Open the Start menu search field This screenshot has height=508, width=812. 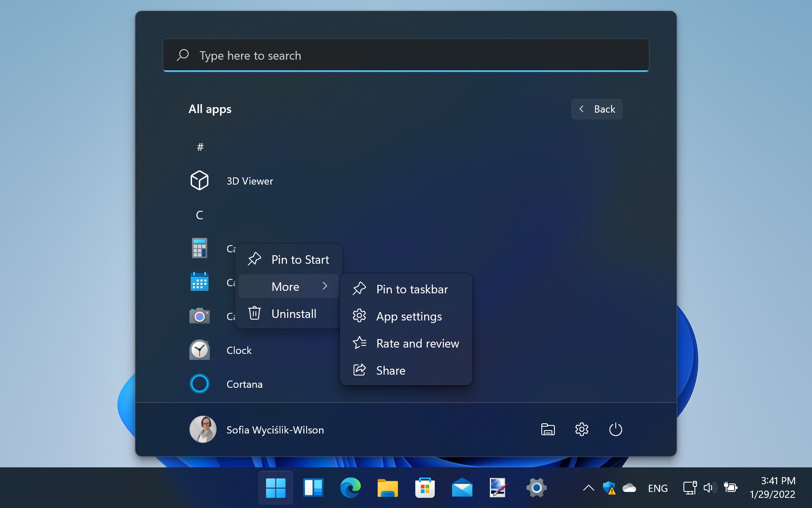[406, 55]
